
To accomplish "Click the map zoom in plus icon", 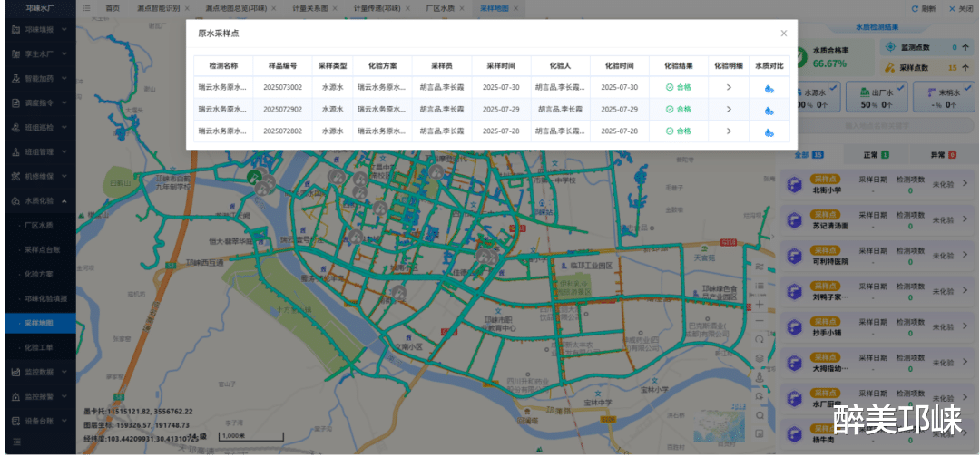I will point(759,304).
